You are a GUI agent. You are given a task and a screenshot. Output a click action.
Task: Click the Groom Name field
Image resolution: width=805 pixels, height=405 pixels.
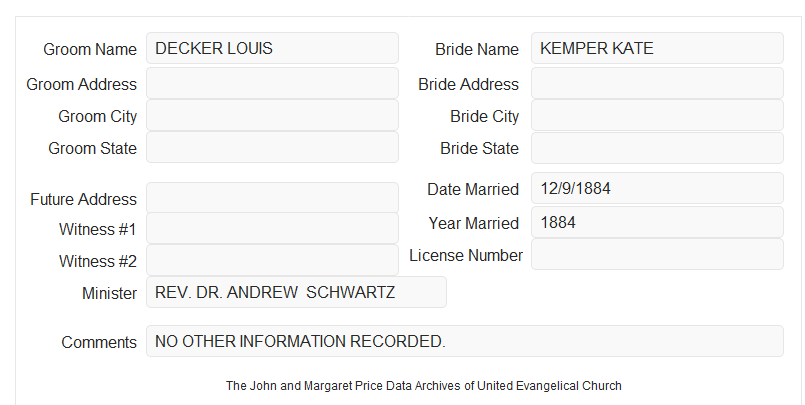272,48
